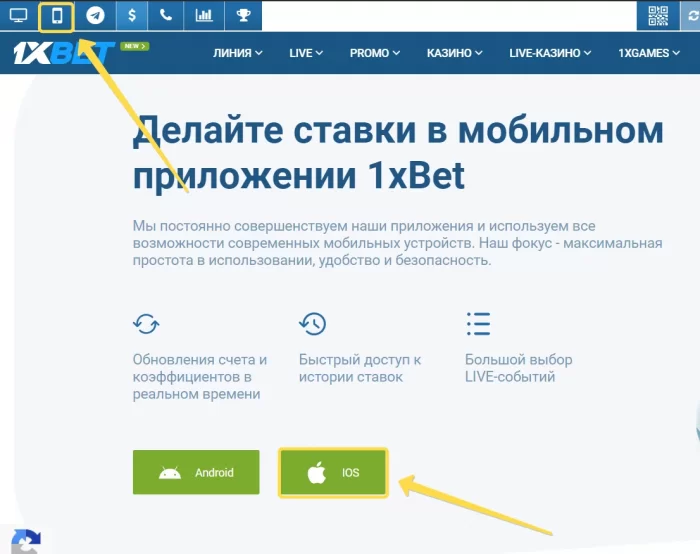This screenshot has width=700, height=554.
Task: Click the green NEW badge
Action: pyautogui.click(x=134, y=46)
